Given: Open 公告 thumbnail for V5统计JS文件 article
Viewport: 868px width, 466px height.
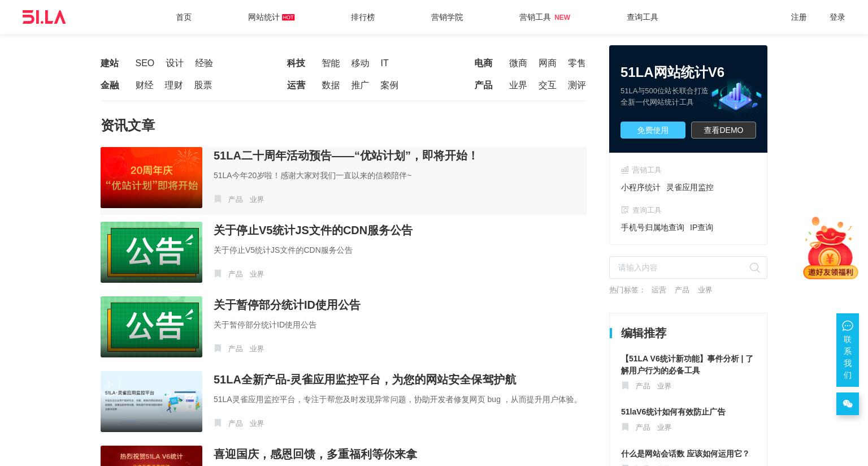Looking at the screenshot, I should (x=151, y=252).
